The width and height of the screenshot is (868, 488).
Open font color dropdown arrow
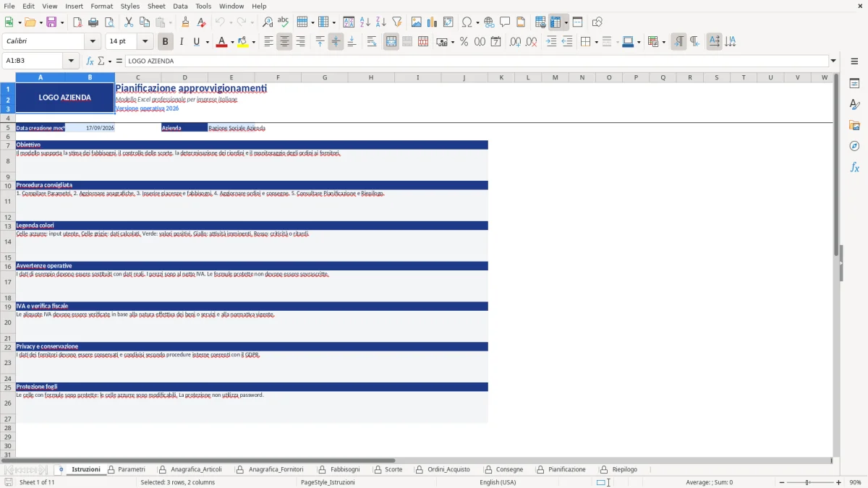click(231, 42)
